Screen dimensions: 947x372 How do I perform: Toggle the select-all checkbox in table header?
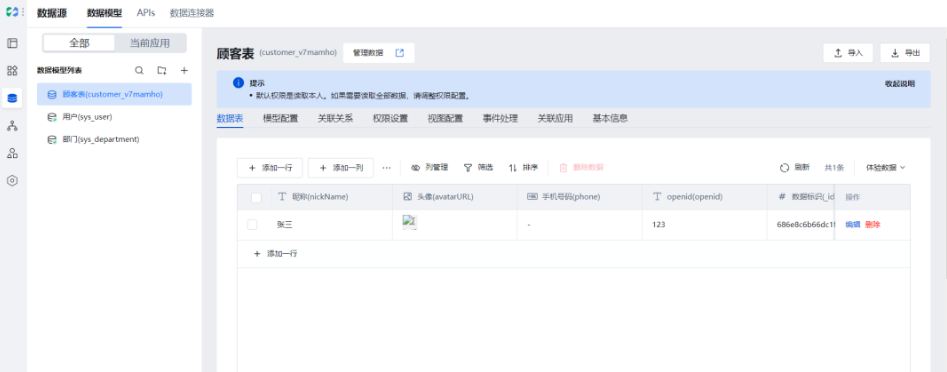coord(256,197)
